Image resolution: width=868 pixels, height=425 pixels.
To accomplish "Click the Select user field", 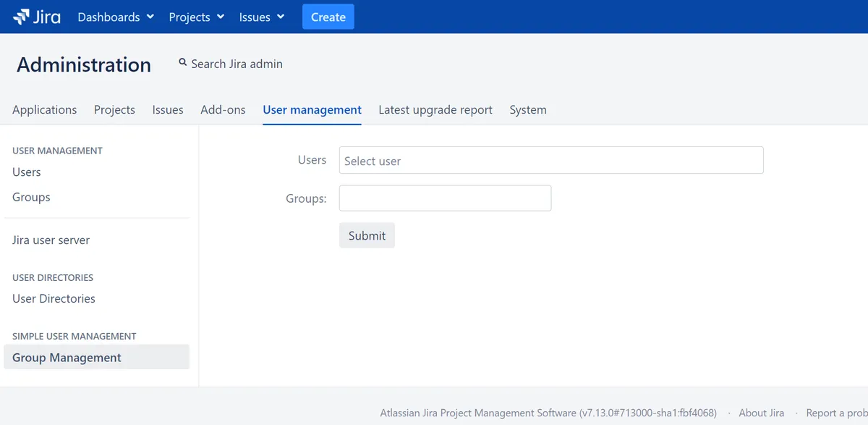I will 551,160.
